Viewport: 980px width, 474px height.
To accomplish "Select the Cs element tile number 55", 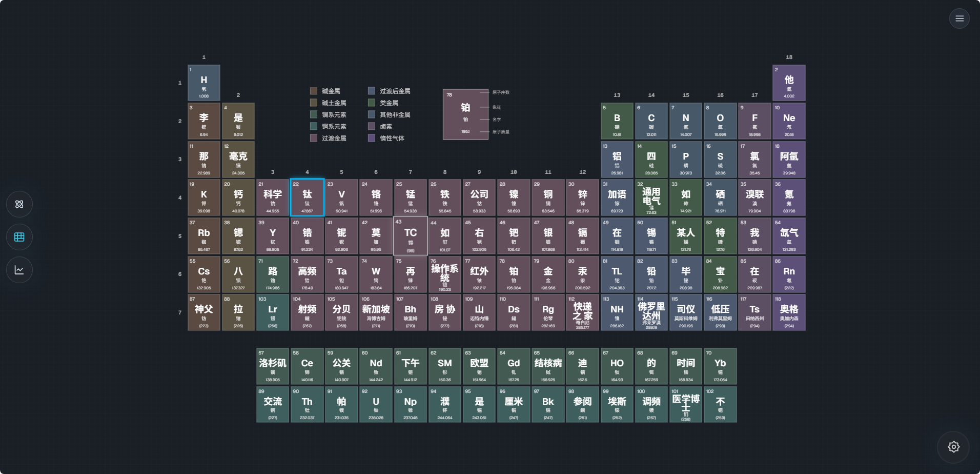I will pyautogui.click(x=204, y=274).
